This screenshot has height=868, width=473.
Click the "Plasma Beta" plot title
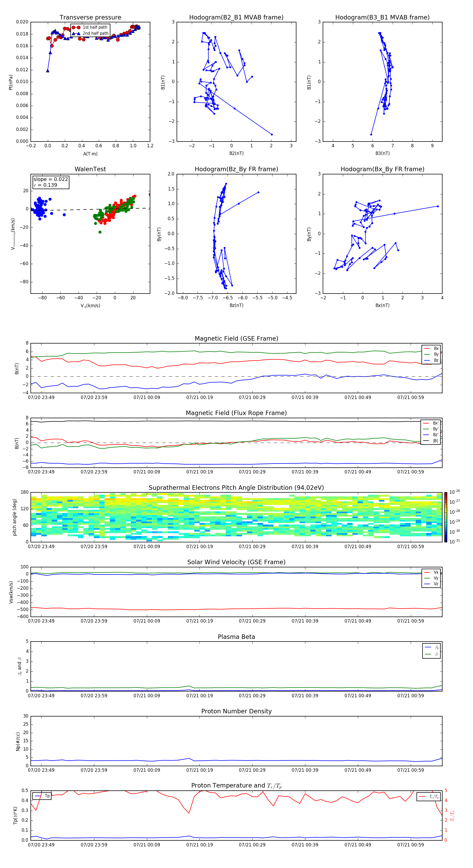pyautogui.click(x=236, y=637)
